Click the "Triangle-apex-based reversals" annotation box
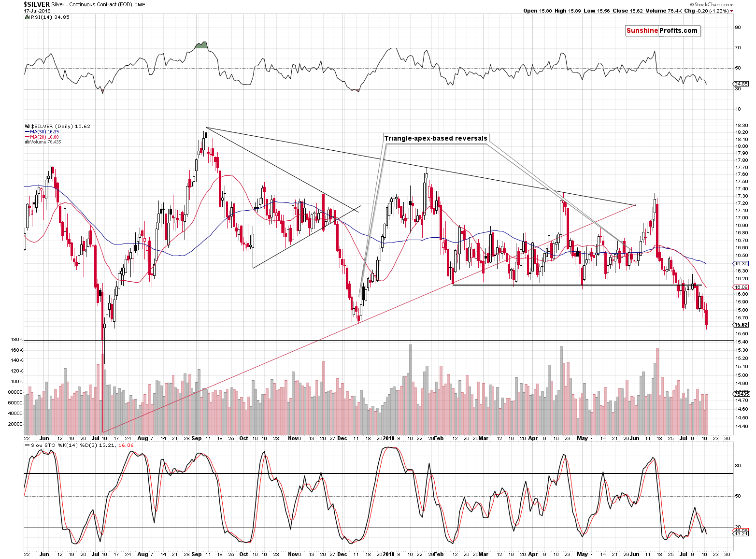This screenshot has width=756, height=559. point(436,138)
